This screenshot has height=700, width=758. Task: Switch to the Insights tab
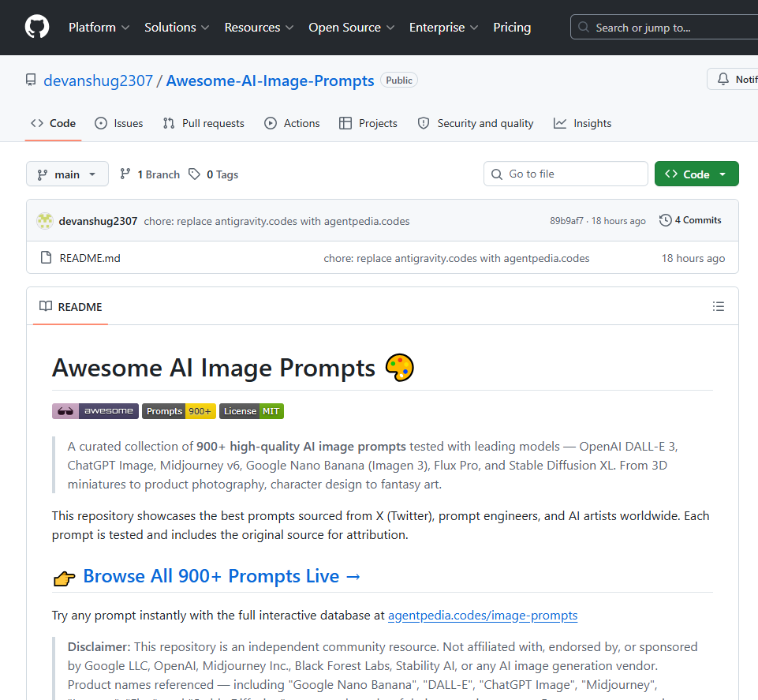tap(583, 123)
